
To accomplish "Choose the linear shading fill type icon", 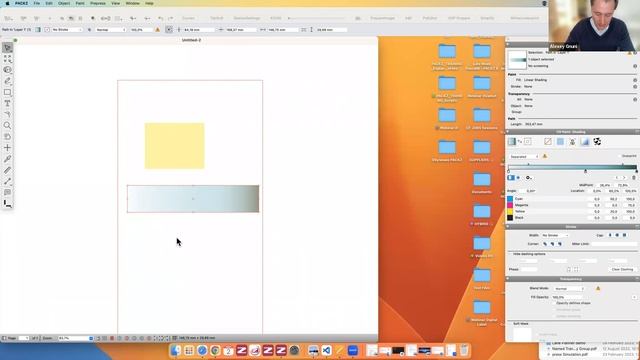I will (511, 142).
